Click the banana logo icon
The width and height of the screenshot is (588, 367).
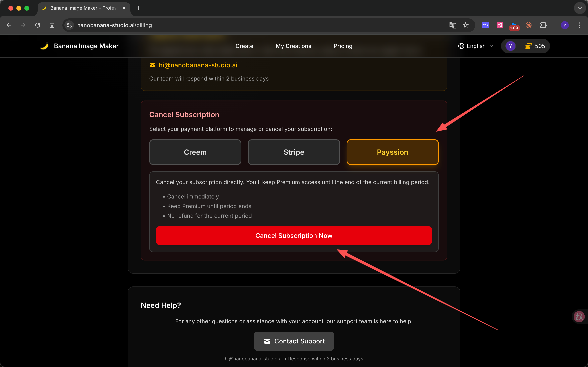(x=44, y=46)
